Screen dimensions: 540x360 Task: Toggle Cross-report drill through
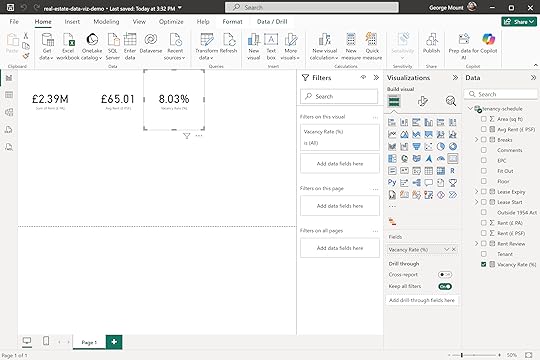[x=445, y=275]
